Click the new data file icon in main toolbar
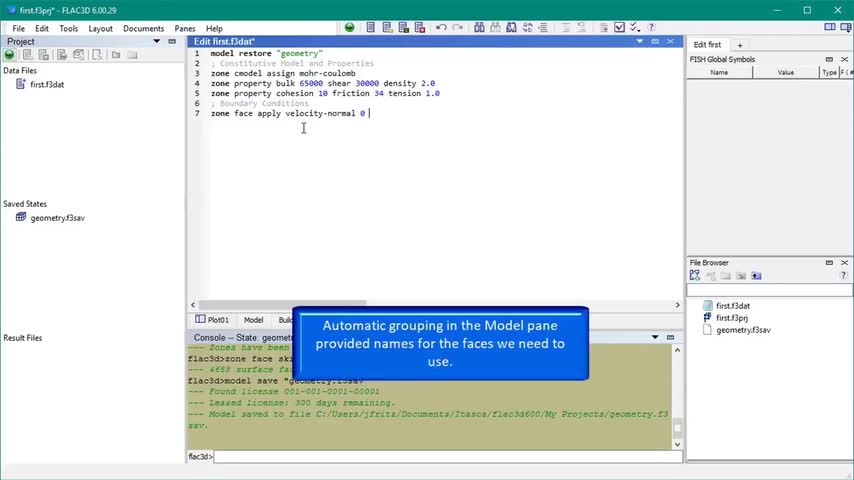 pyautogui.click(x=370, y=27)
